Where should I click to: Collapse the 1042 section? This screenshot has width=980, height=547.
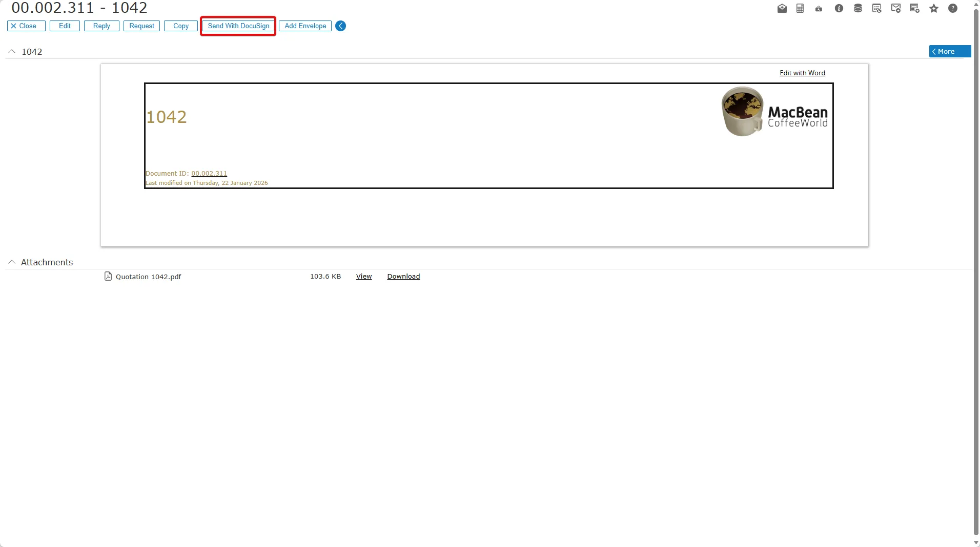click(x=11, y=51)
